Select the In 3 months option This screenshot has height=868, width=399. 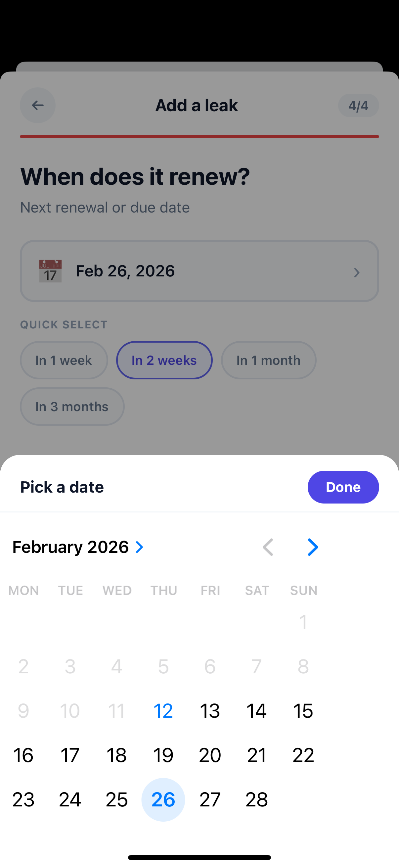click(72, 407)
